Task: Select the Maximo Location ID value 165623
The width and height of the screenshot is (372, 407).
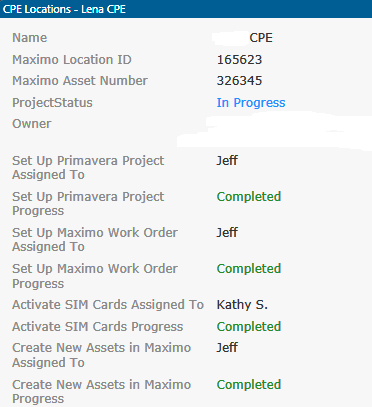Action: point(239,60)
